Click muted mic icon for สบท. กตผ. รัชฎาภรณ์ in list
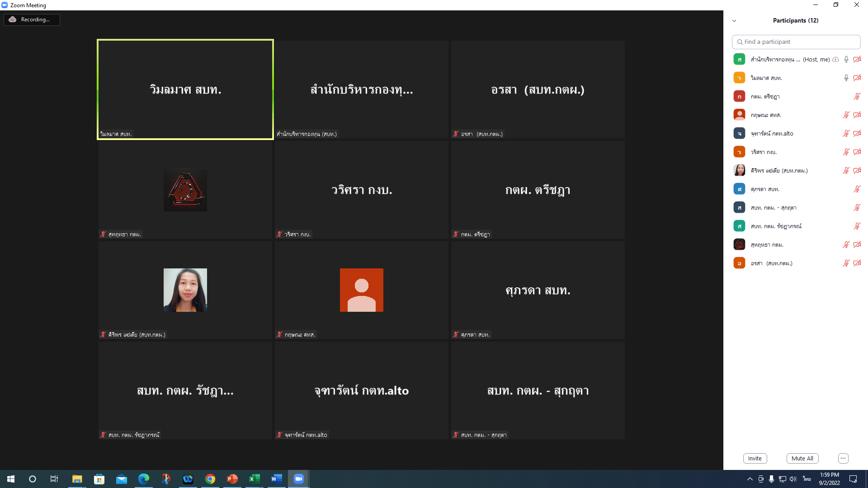 tap(857, 226)
